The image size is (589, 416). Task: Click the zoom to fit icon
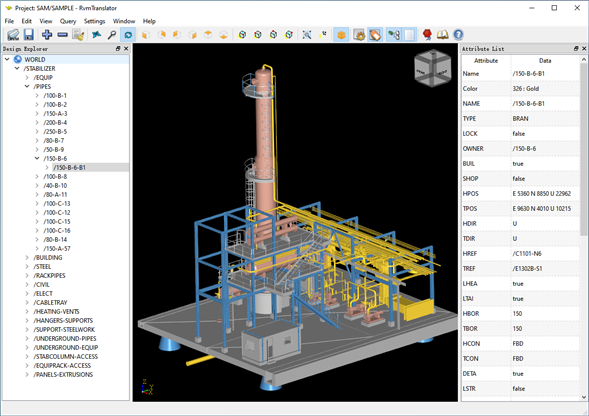pos(307,35)
